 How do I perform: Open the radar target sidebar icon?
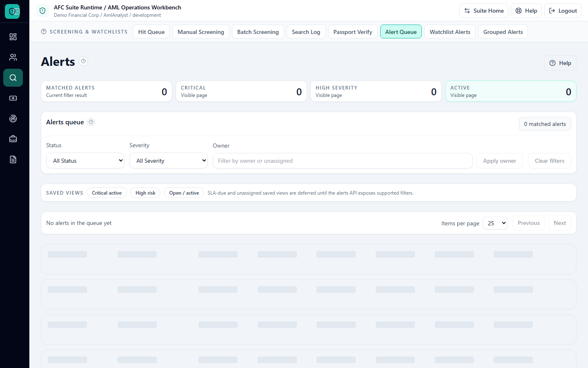coord(13,119)
